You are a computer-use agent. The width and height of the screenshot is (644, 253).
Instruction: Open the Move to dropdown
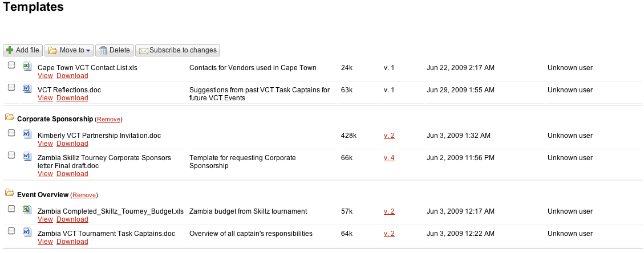click(x=69, y=50)
